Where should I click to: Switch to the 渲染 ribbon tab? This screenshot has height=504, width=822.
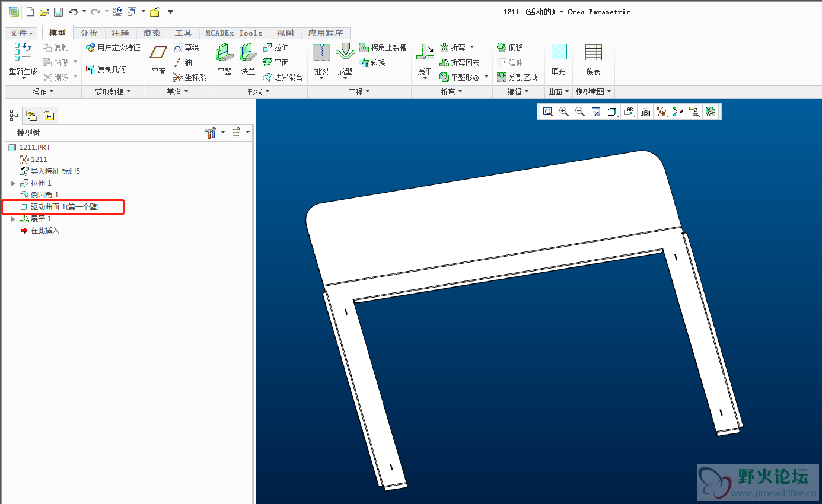(x=152, y=33)
